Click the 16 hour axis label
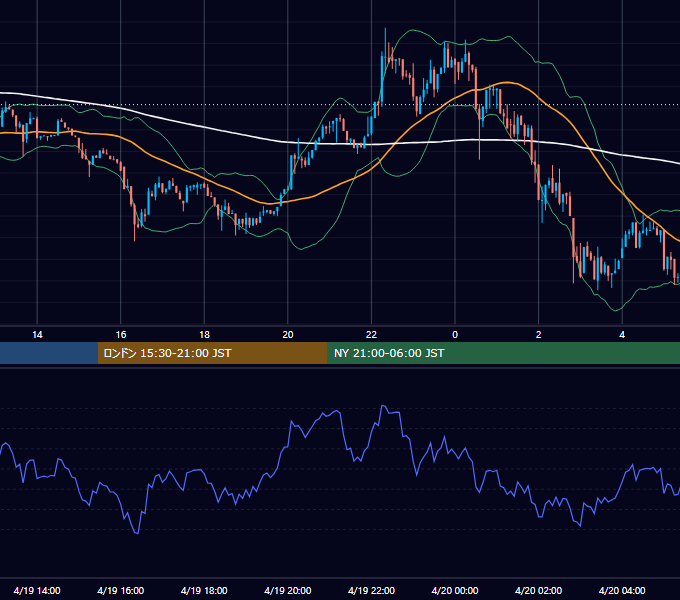Viewport: 680px width, 600px height. tap(121, 335)
